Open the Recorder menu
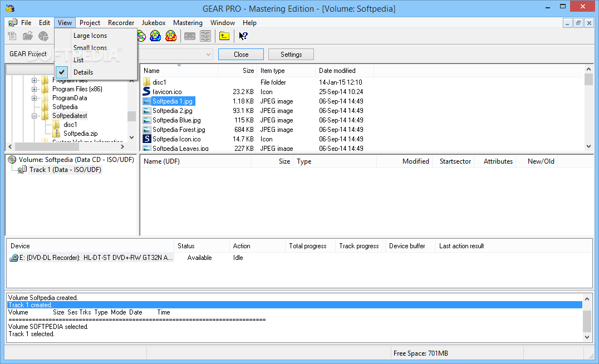 coord(121,22)
